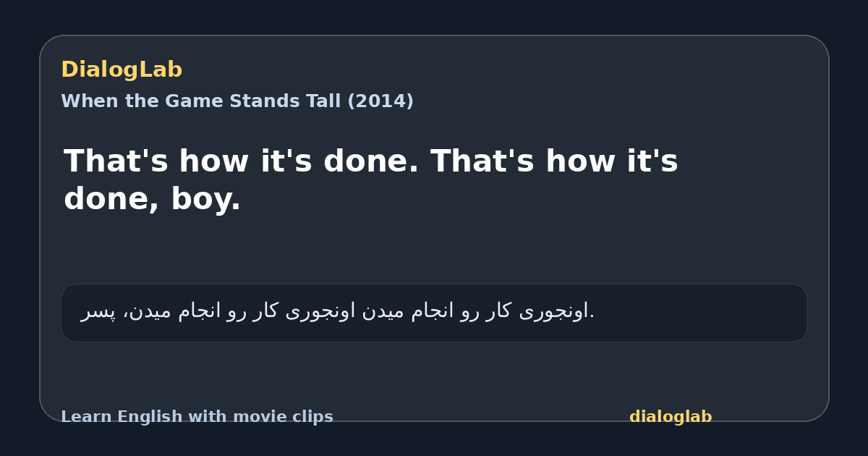The image size is (868, 456).
Task: Click the word boy in the quote
Action: pos(205,199)
